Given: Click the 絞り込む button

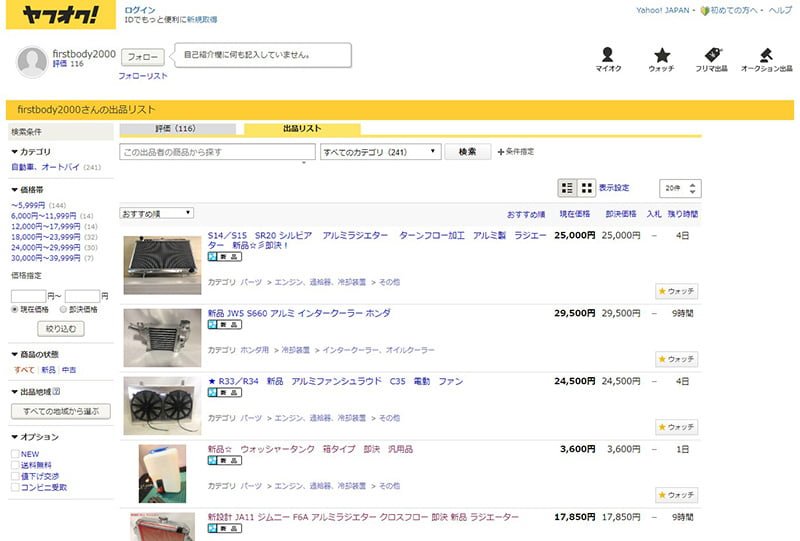Looking at the screenshot, I should click(61, 329).
